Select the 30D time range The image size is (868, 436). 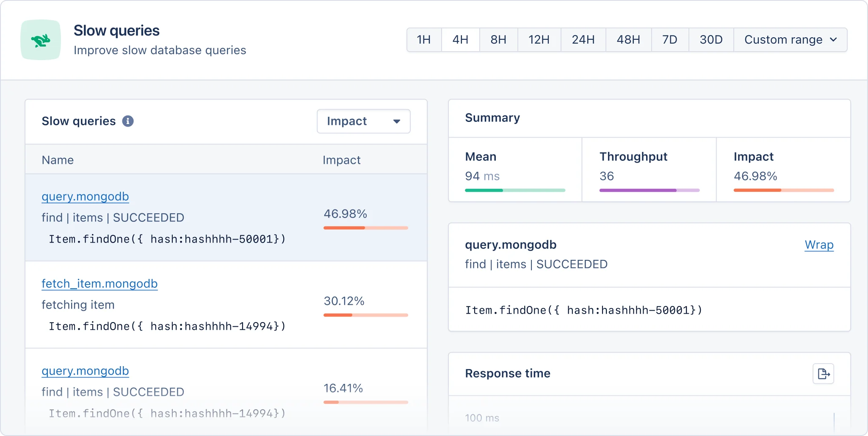(711, 40)
